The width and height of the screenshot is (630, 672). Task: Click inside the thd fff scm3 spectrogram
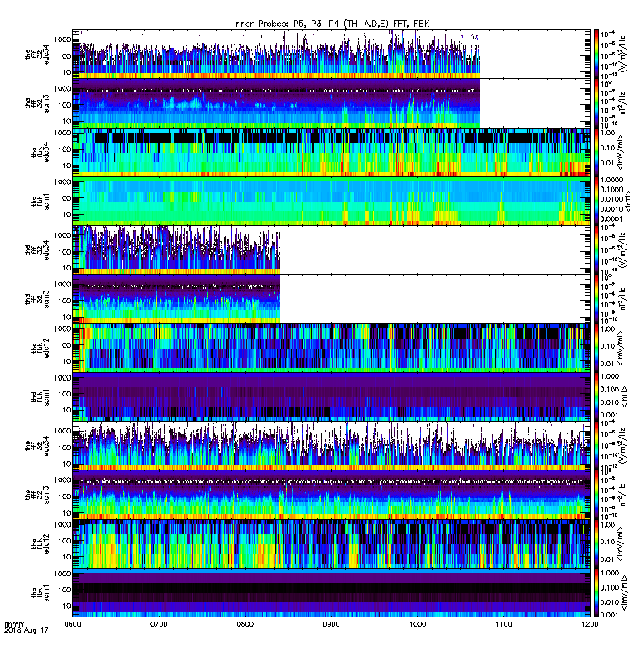[x=331, y=299]
